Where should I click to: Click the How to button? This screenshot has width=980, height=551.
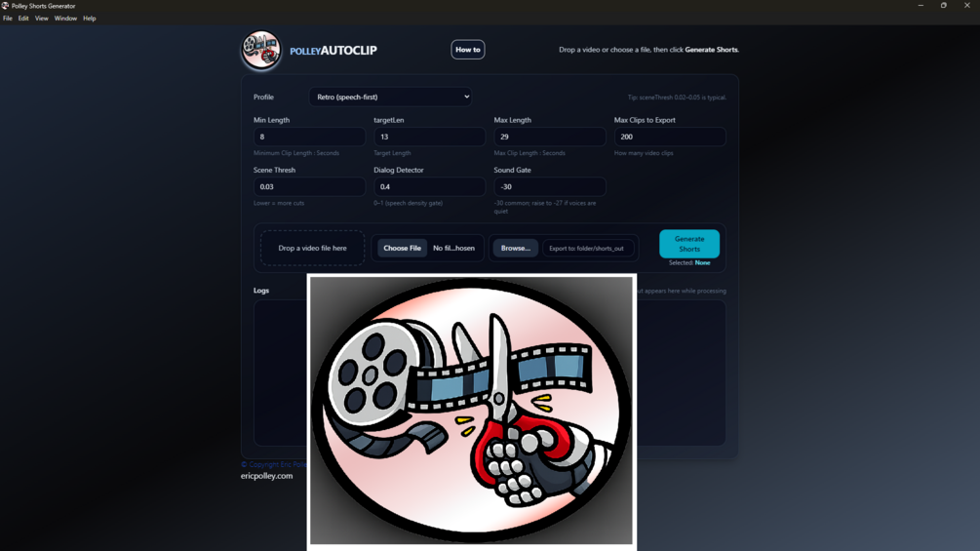point(467,50)
